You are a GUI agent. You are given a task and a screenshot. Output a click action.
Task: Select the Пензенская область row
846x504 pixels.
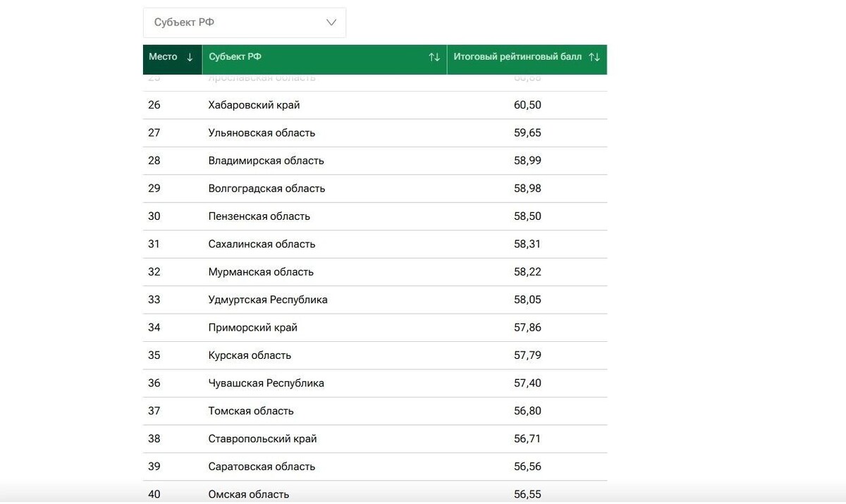pos(259,216)
